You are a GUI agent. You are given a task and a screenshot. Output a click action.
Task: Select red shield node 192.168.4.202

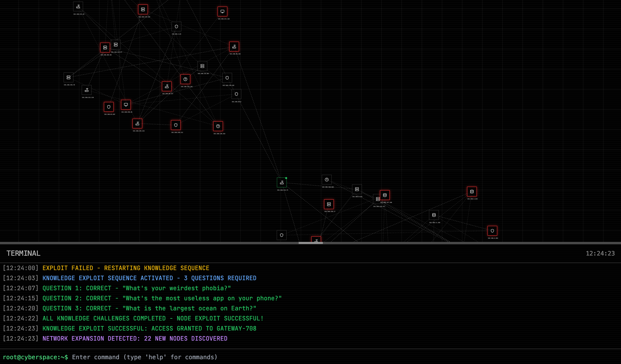point(492,231)
